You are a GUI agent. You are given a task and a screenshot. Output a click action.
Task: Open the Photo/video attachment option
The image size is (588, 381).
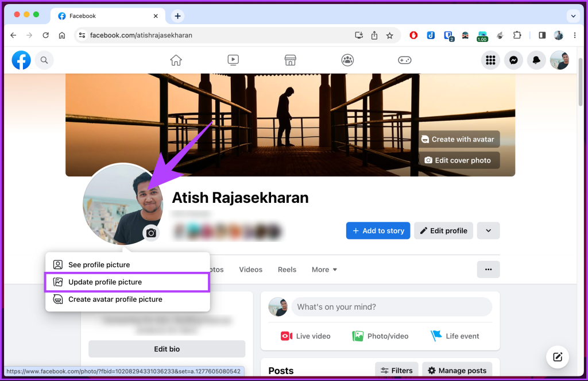pos(380,336)
